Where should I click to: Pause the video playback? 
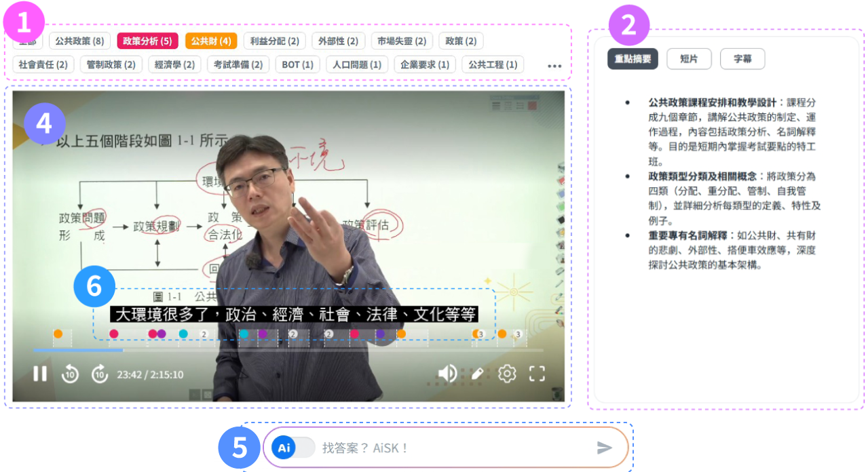click(x=40, y=374)
